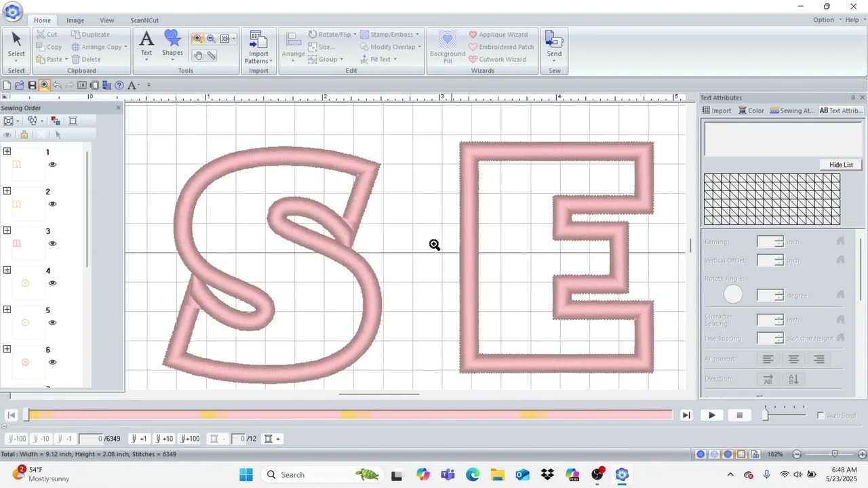This screenshot has width=868, height=488.
Task: Click the Fit to Window zoom icon
Action: click(x=224, y=39)
